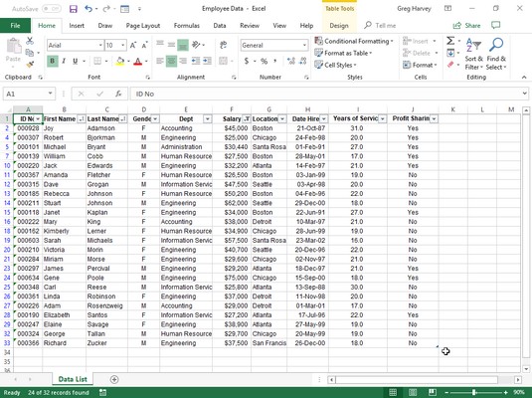This screenshot has width=532, height=398.
Task: Open the Profit Sharing filter dropdown
Action: (434, 118)
